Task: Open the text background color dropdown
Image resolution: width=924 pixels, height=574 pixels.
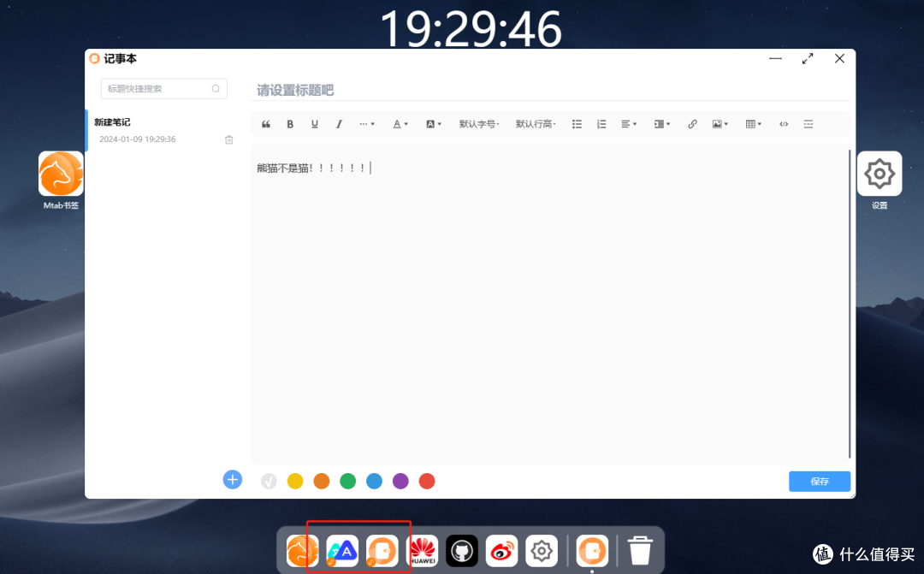Action: pos(434,124)
